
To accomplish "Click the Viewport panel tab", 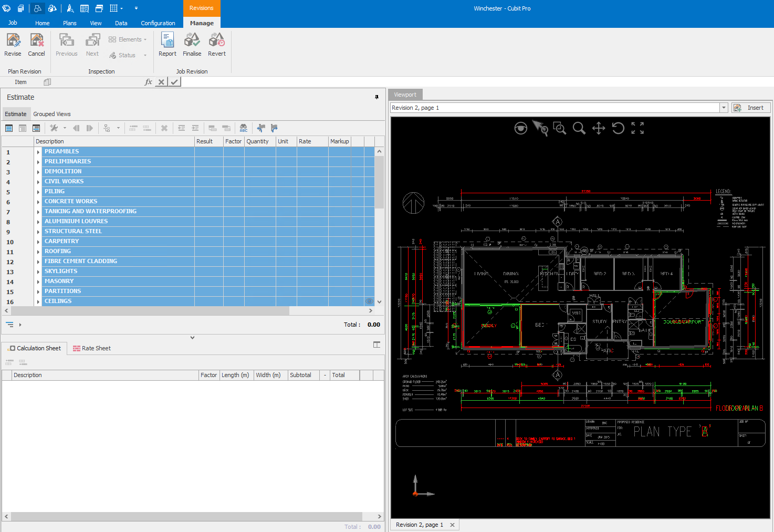I will pyautogui.click(x=405, y=95).
